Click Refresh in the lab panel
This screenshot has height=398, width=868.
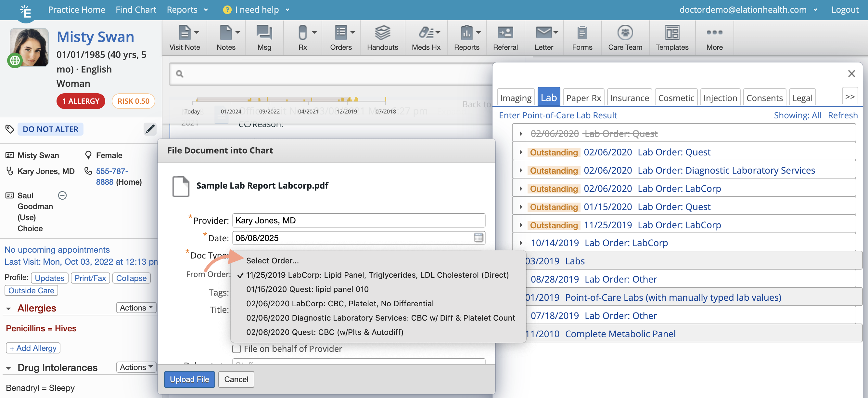coord(842,115)
